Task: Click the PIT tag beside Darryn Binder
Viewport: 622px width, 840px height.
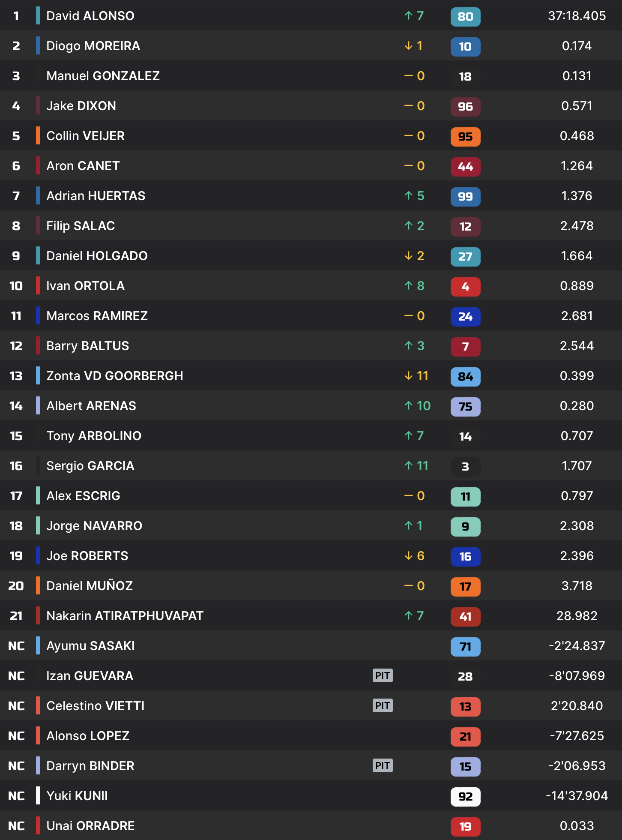Action: coord(383,766)
